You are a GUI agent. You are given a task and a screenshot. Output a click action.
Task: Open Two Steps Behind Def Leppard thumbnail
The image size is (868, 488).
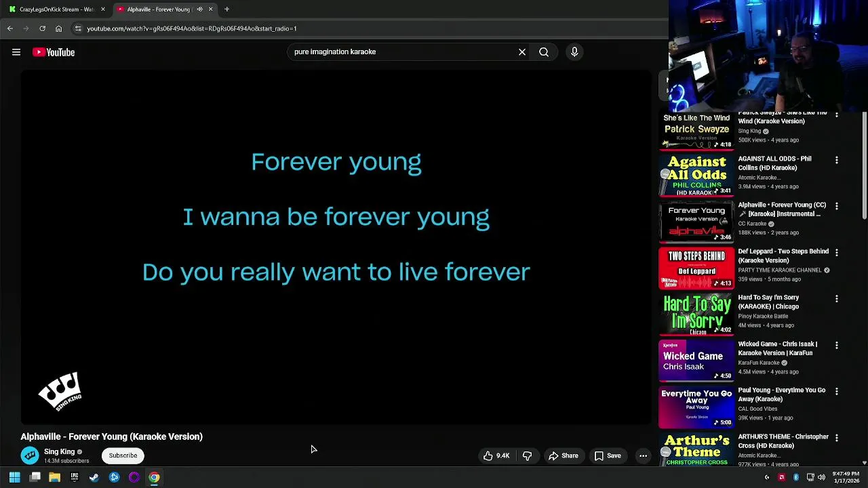point(696,268)
